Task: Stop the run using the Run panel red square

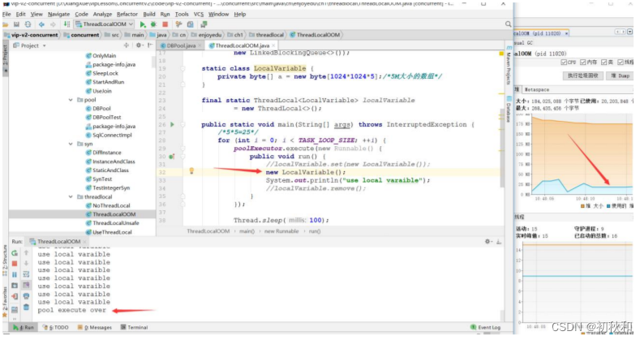Action: [15, 264]
